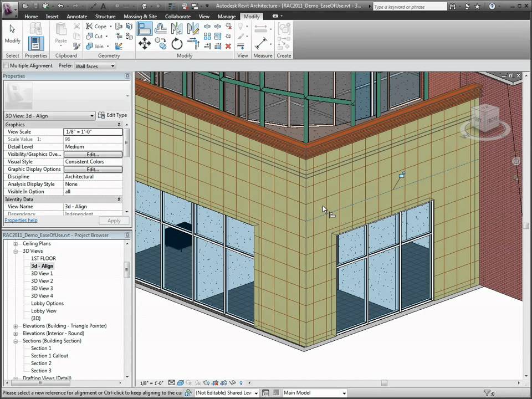Click the selection filter funnel icon
This screenshot has width=532, height=399.
point(487,393)
